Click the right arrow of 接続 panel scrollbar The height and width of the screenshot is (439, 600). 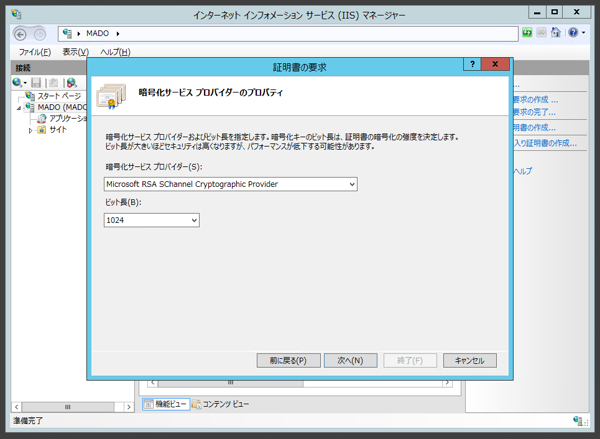[x=129, y=407]
